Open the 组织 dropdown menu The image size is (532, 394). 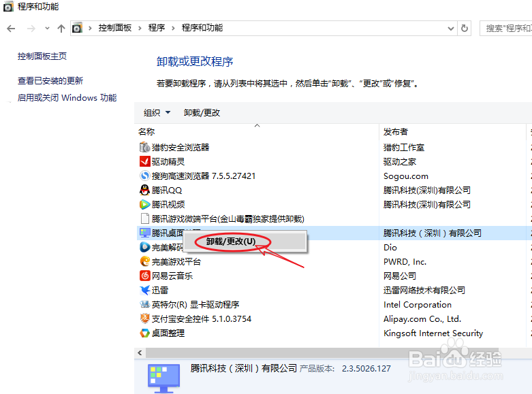157,112
